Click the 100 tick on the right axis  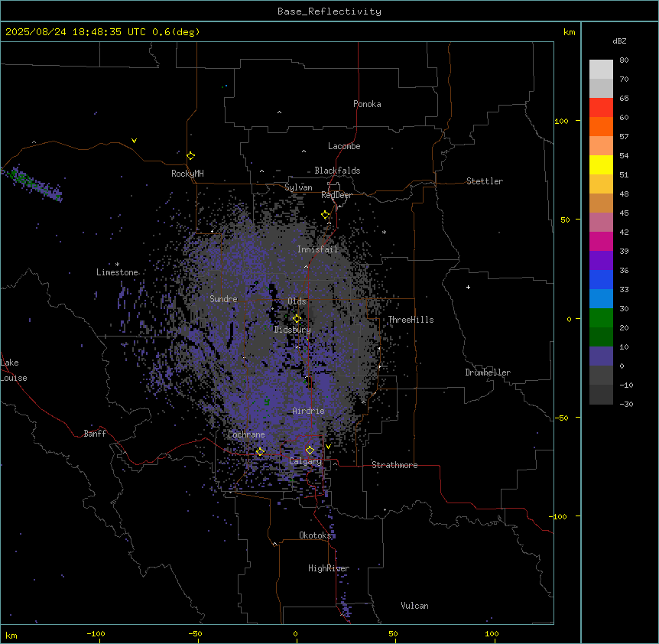(561, 121)
